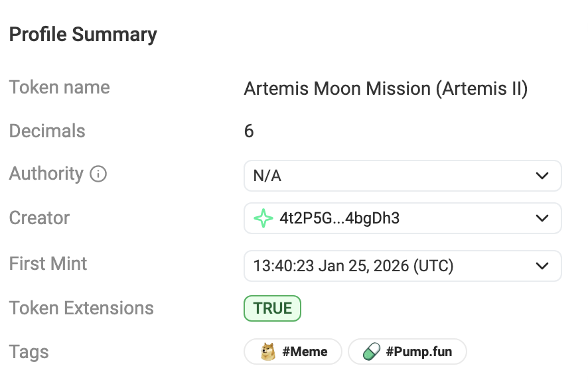Click the Decimals value 6
This screenshot has height=382, width=588.
coord(249,131)
